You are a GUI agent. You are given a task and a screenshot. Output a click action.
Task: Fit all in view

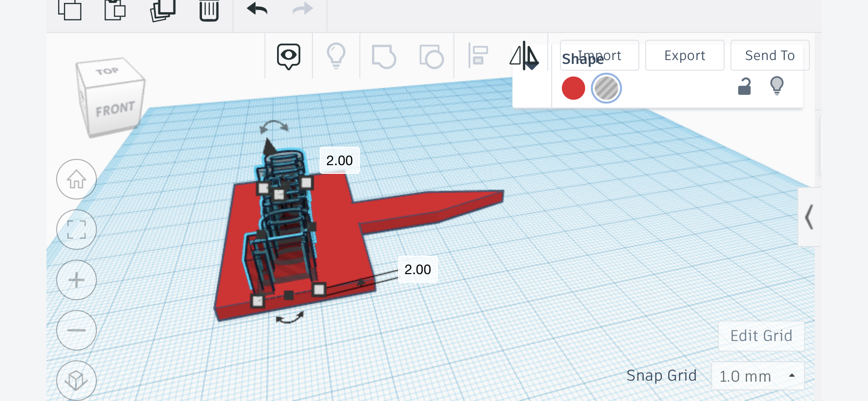click(77, 230)
